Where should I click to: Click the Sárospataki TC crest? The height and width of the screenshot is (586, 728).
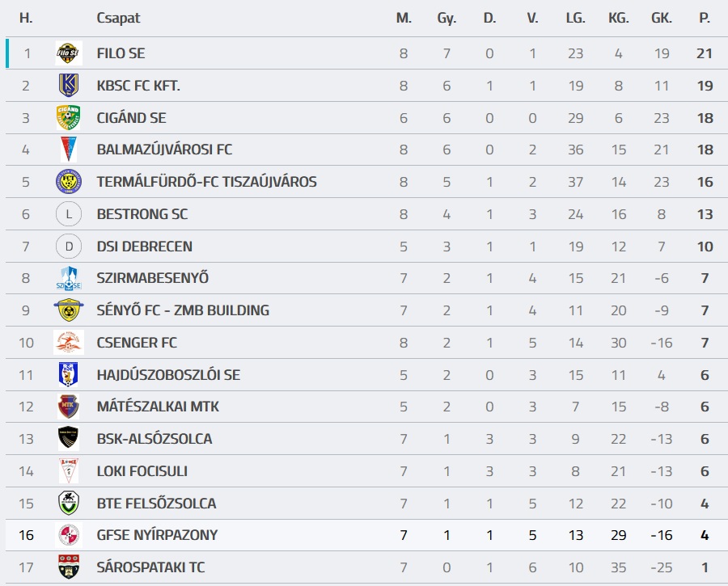click(x=68, y=567)
